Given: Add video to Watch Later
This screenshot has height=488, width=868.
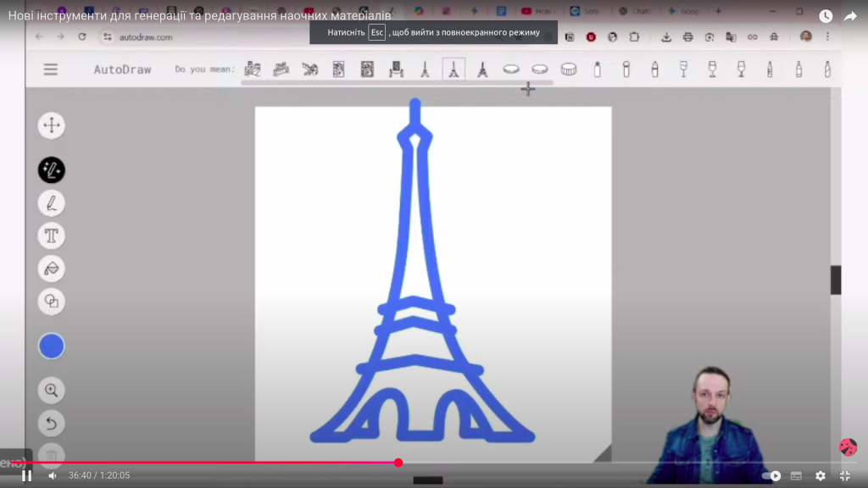Looking at the screenshot, I should tap(826, 16).
